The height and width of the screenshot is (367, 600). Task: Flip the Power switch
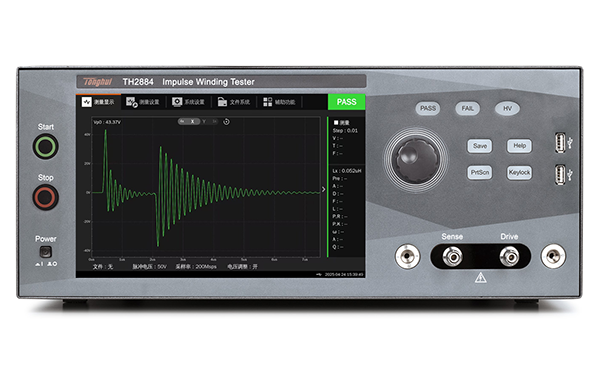coord(46,252)
